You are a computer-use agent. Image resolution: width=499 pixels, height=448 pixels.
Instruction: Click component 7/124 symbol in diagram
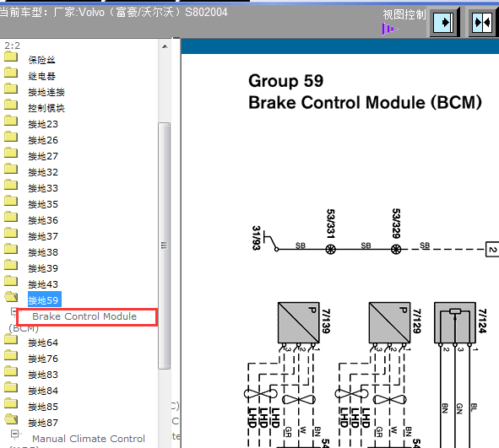click(x=455, y=322)
